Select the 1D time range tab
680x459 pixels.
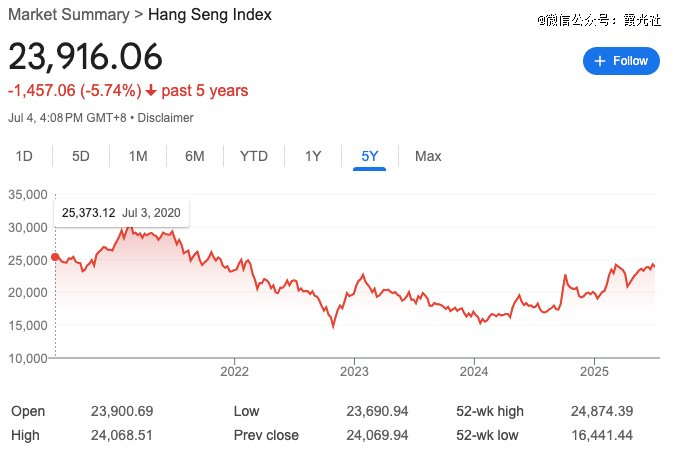click(x=25, y=156)
